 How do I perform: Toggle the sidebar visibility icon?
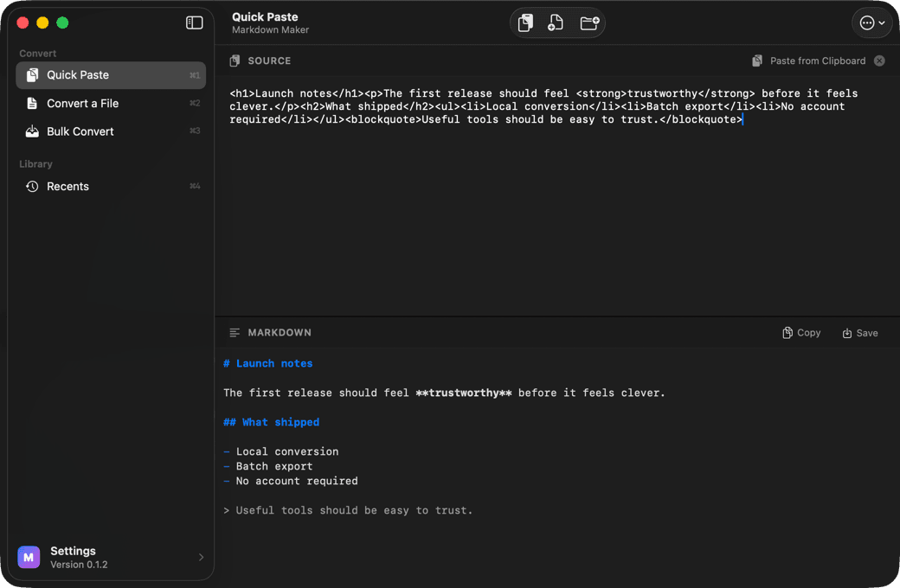pyautogui.click(x=194, y=22)
